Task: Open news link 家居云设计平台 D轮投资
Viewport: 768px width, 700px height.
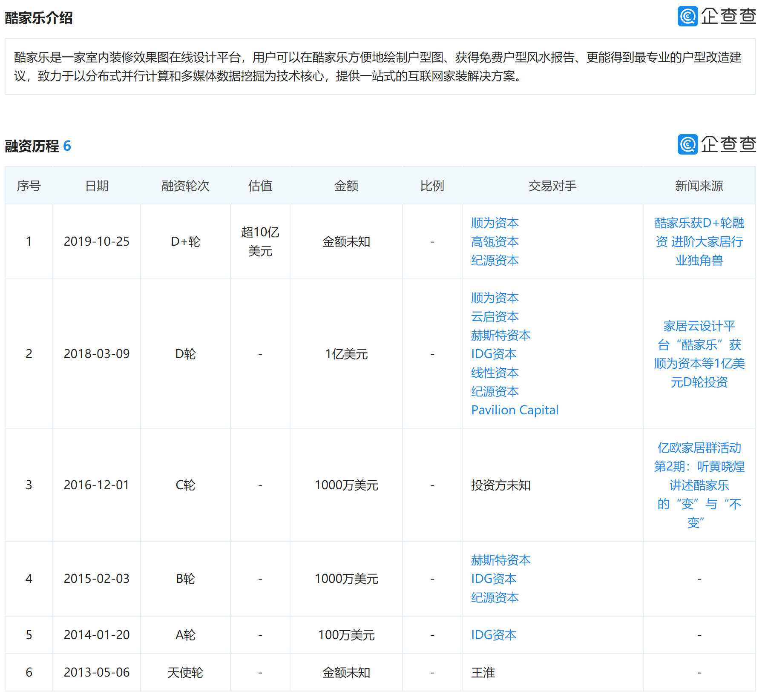Action: point(699,354)
